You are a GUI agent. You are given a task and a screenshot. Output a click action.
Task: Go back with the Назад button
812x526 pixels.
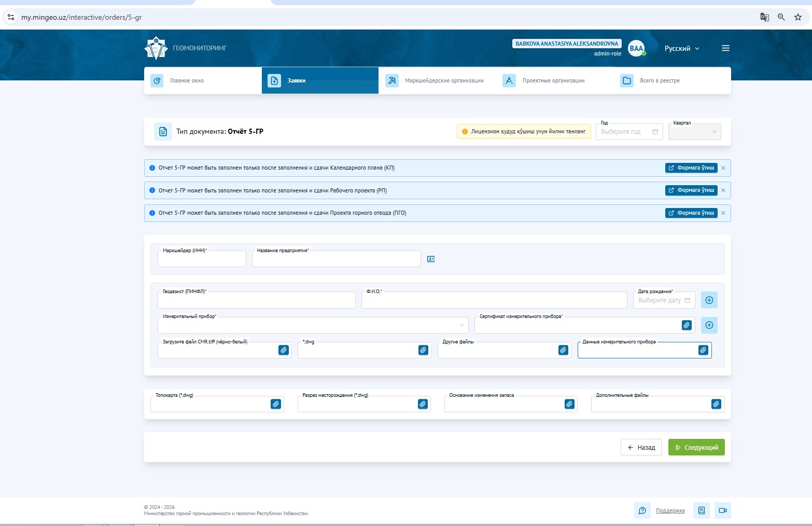(x=641, y=447)
